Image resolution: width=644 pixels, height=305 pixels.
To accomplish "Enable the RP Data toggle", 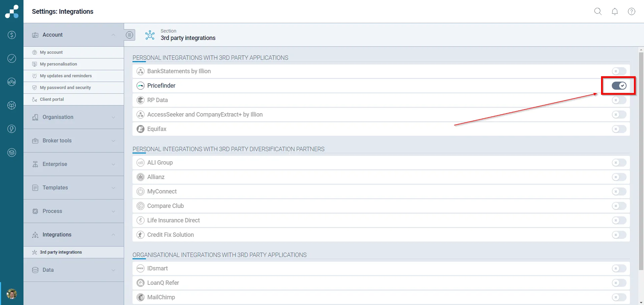I will [x=619, y=100].
